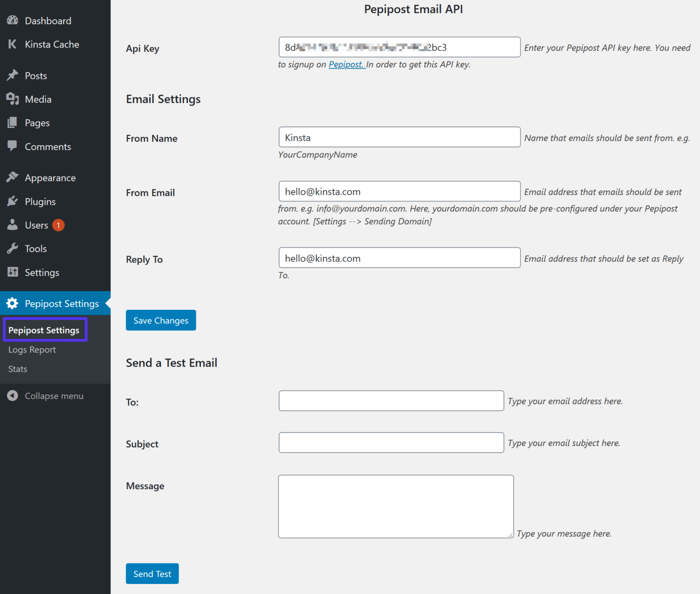This screenshot has height=594, width=700.
Task: Click the Pepipost Settings gear icon
Action: click(x=12, y=303)
